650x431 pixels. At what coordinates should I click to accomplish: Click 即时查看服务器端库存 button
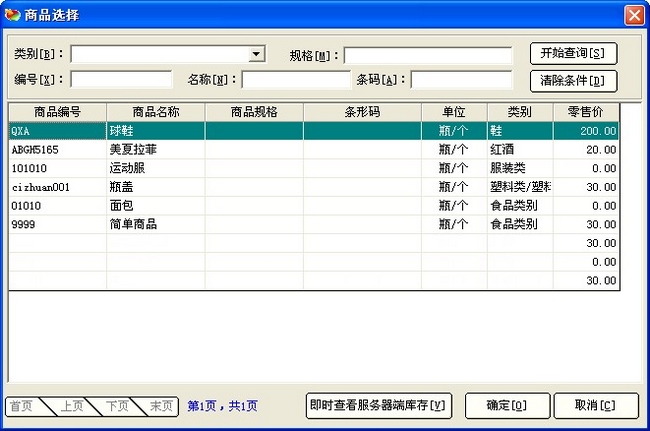pos(379,405)
